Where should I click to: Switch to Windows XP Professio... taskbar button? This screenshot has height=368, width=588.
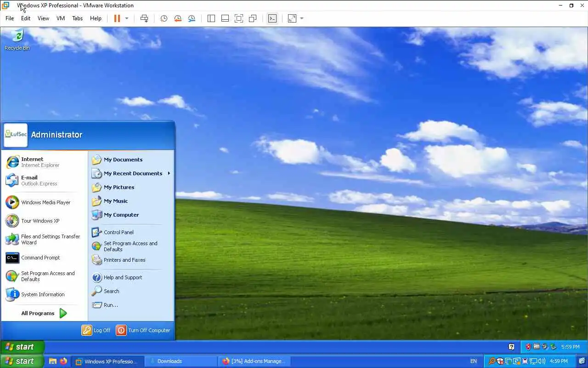(108, 361)
